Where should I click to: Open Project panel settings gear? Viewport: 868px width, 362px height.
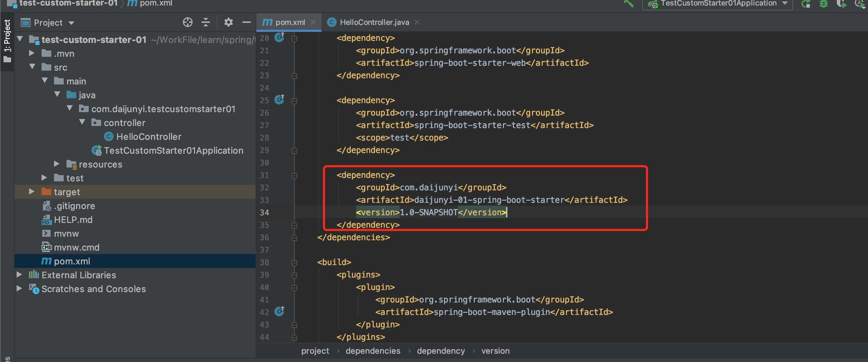click(228, 22)
